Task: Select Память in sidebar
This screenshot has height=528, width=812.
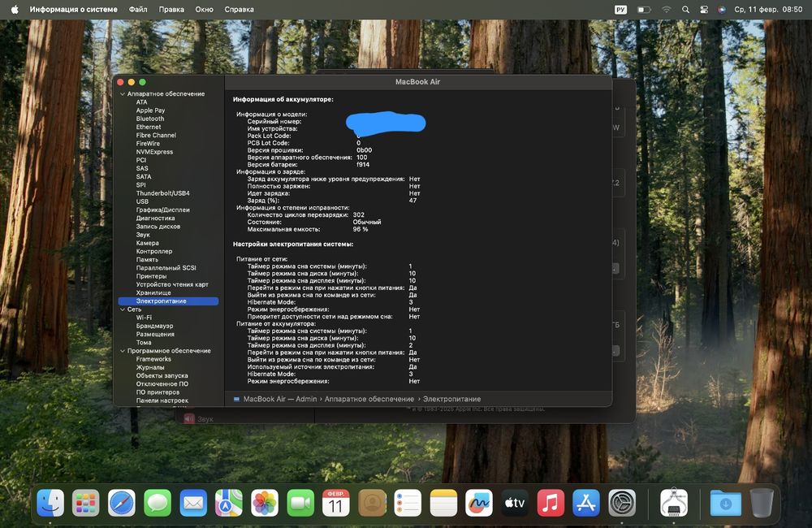Action: pos(147,260)
